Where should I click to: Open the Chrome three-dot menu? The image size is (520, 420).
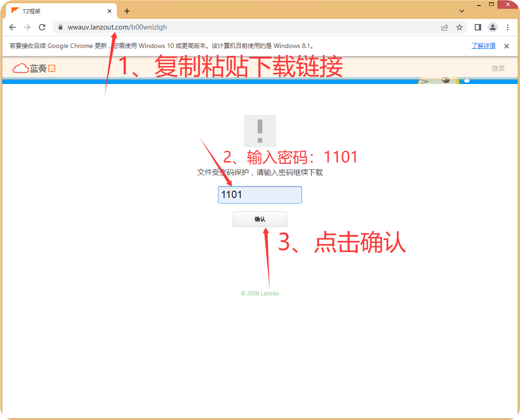click(x=508, y=28)
